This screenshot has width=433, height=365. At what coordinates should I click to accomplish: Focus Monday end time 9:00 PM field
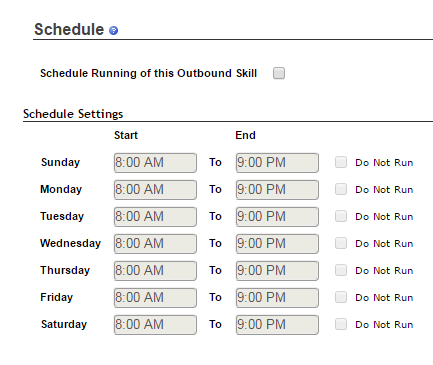(277, 190)
